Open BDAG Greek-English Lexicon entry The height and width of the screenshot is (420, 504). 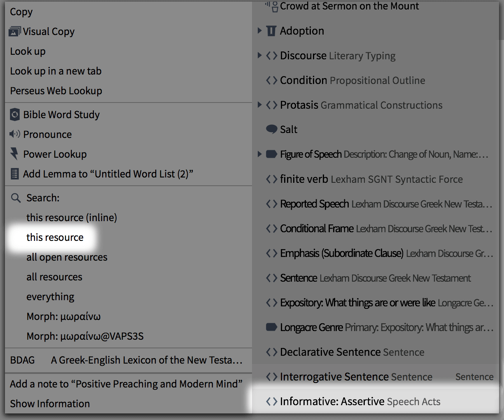click(x=126, y=360)
